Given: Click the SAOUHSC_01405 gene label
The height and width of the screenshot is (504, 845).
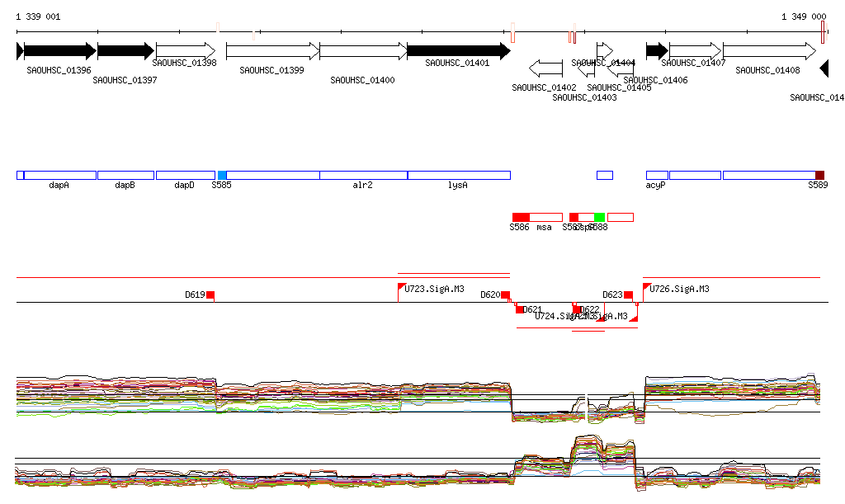Looking at the screenshot, I should tap(619, 87).
